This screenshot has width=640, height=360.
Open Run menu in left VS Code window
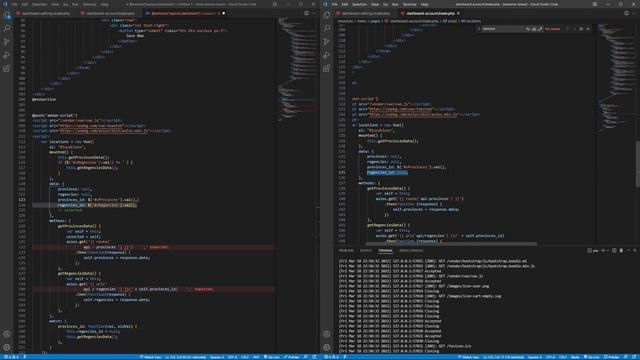75,4
